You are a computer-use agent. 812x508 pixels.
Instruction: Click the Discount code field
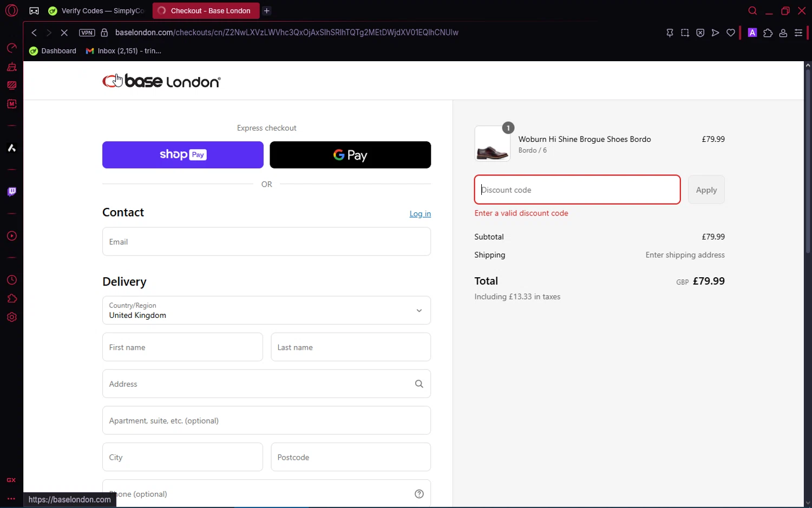577,190
